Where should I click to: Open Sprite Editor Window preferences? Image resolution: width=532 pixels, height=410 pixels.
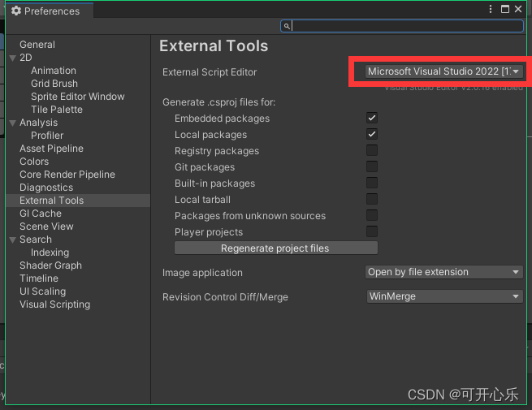click(78, 97)
